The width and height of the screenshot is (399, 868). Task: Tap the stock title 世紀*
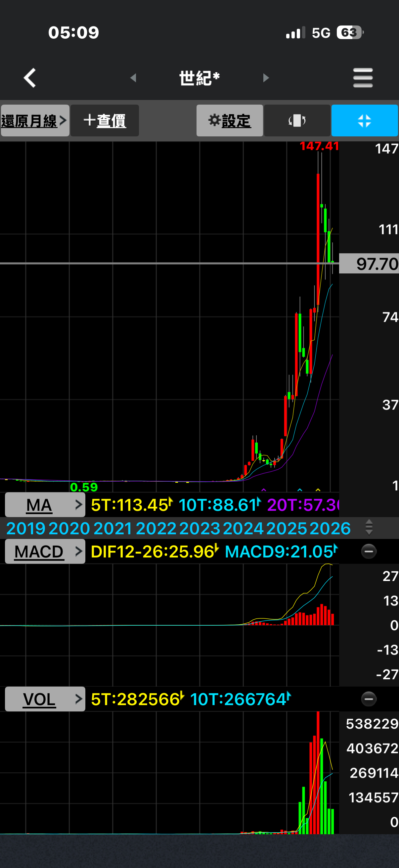(x=199, y=78)
